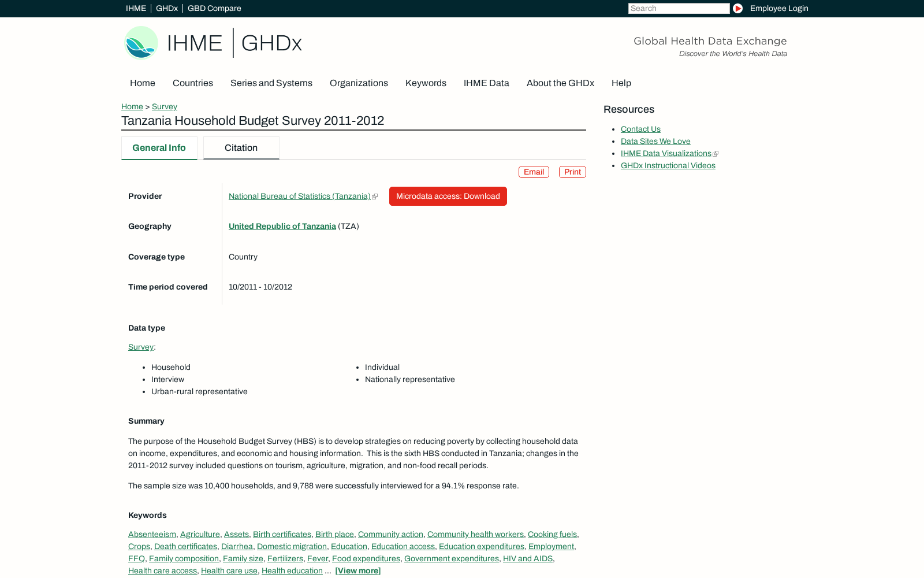Click Home breadcrumb link
The width and height of the screenshot is (924, 578).
click(x=132, y=107)
